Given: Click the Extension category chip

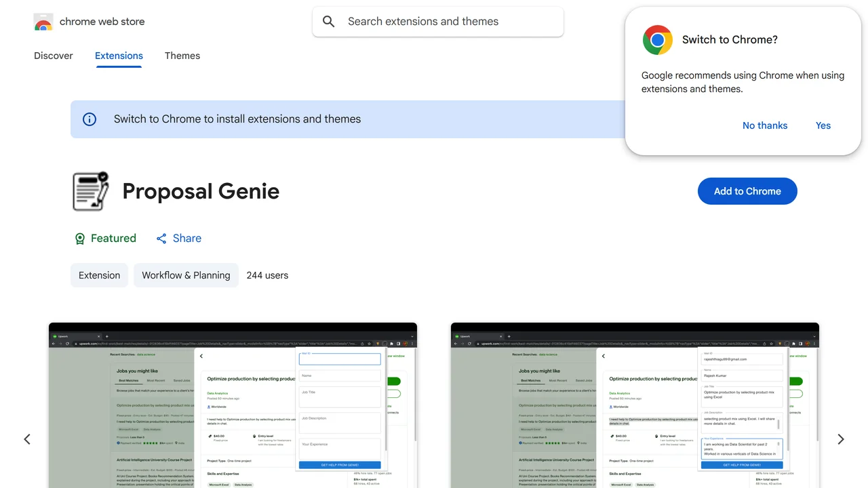Looking at the screenshot, I should pos(99,275).
